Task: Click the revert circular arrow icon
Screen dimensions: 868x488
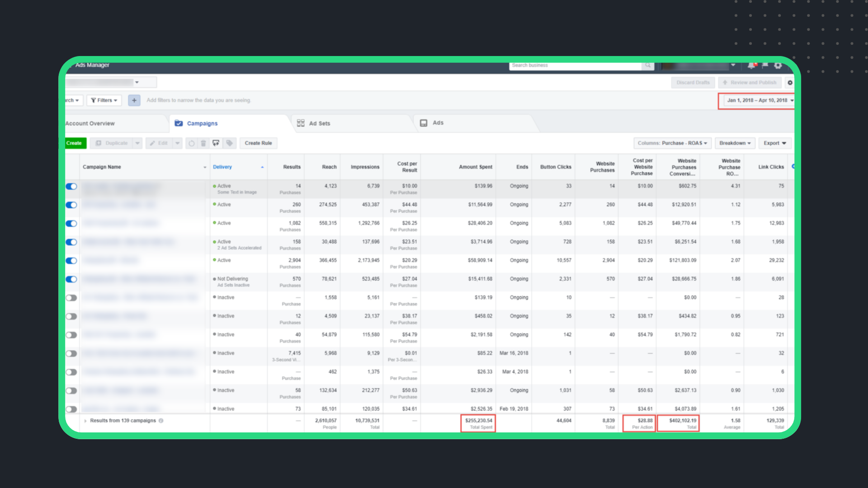Action: (x=191, y=143)
